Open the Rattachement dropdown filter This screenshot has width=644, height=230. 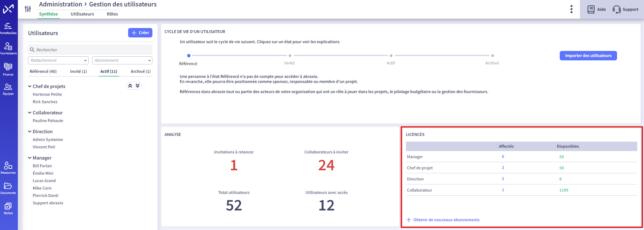pyautogui.click(x=58, y=60)
